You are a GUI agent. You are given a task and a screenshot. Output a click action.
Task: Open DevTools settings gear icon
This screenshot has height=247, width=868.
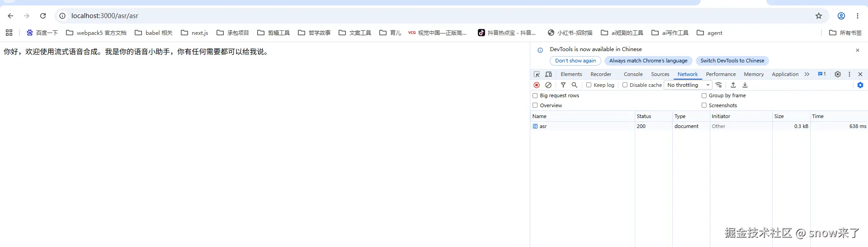tap(838, 74)
